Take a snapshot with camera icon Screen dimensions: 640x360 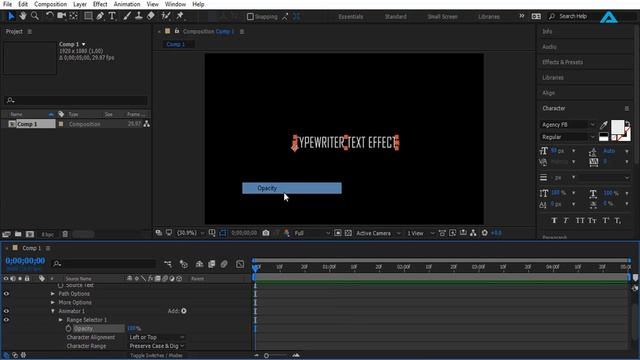266,233
